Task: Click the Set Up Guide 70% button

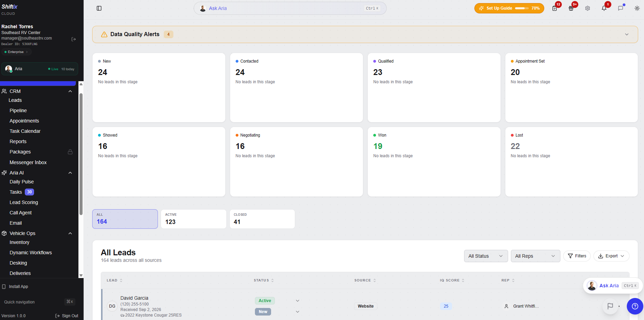Action: [509, 8]
